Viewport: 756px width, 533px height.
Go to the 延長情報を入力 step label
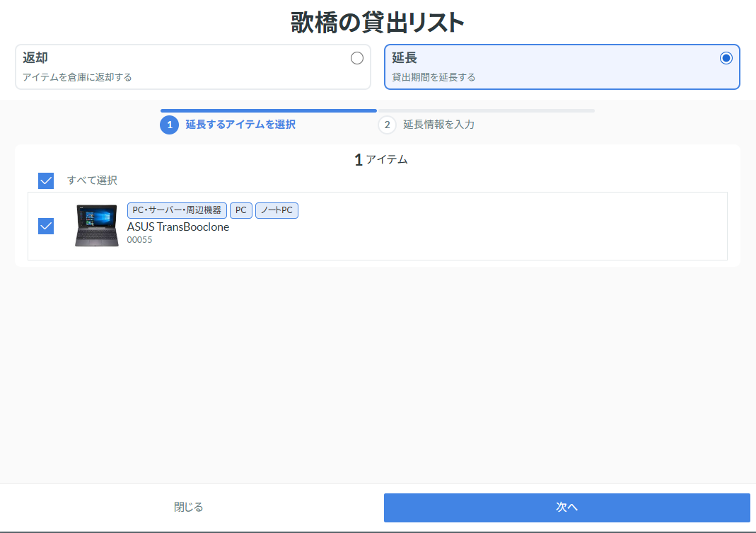(x=438, y=125)
